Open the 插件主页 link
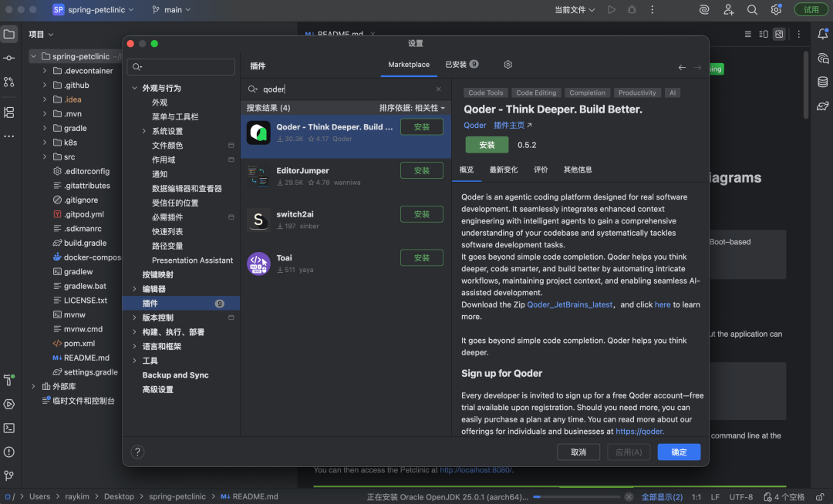The height and width of the screenshot is (504, 833). pos(512,125)
